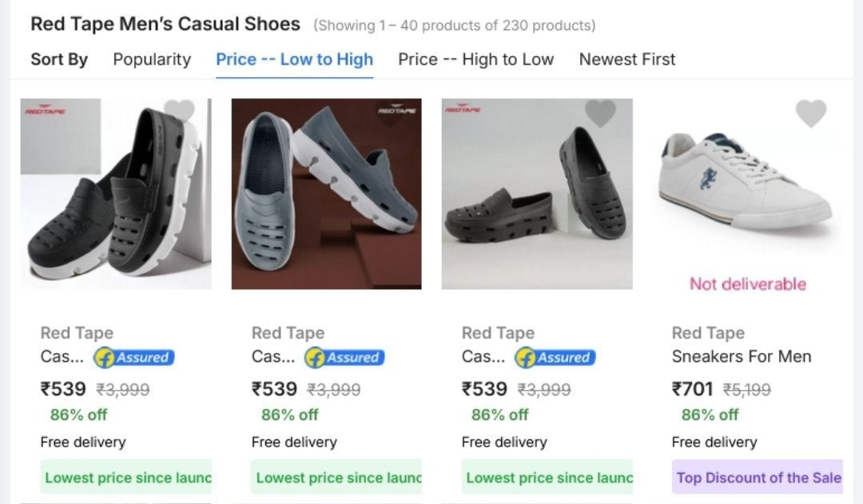
Task: Choose Newest First sort option
Action: 627,59
